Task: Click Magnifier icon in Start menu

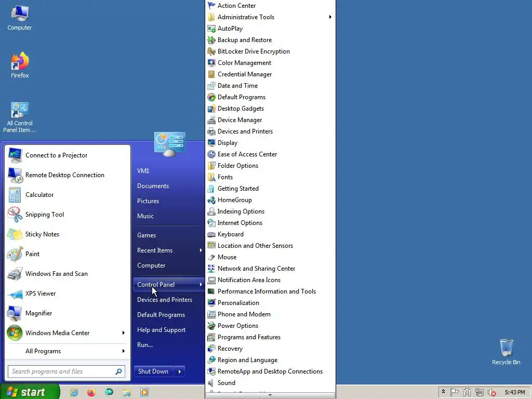Action: tap(15, 313)
